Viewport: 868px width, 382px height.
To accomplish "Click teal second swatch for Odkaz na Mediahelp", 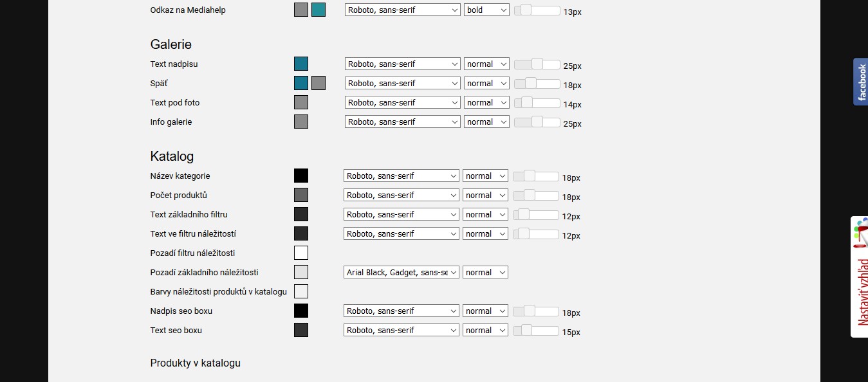I will pos(319,10).
